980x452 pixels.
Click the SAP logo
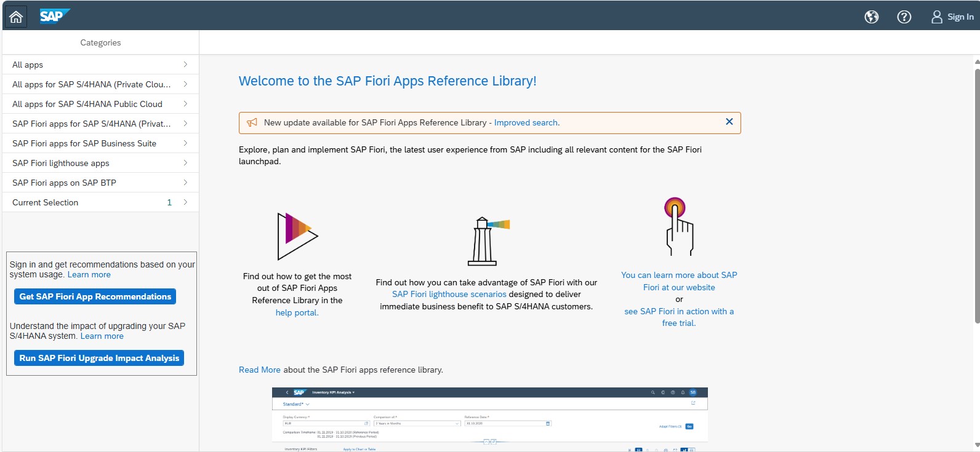point(54,16)
